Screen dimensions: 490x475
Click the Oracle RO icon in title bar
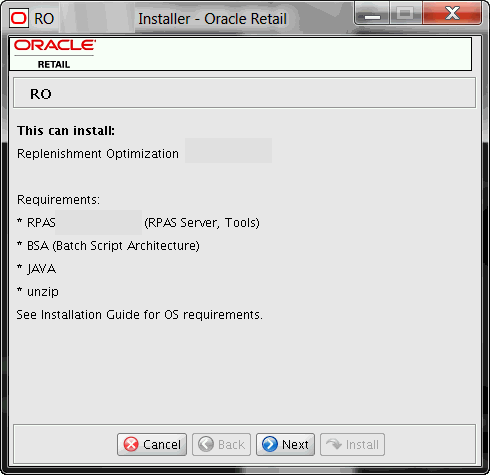[18, 18]
